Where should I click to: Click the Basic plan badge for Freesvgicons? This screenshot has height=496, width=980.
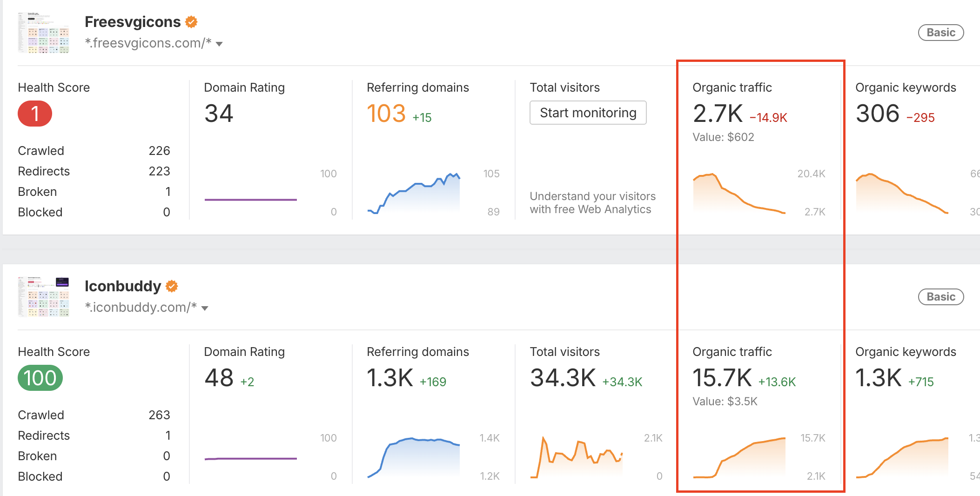point(941,33)
